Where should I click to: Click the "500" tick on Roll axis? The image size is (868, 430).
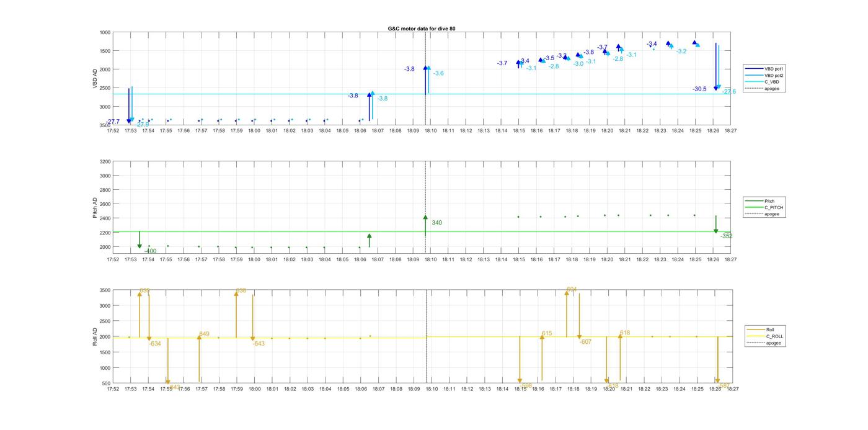107,383
